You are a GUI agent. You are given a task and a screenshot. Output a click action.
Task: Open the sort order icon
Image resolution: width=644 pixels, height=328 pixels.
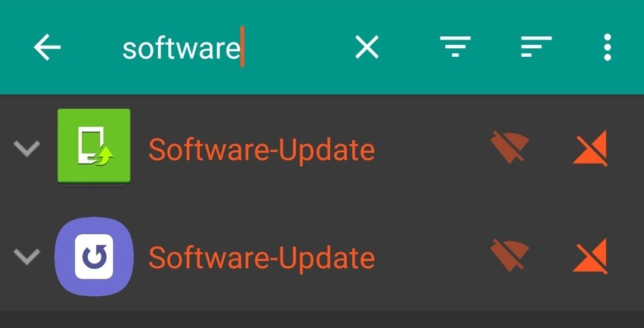coord(536,47)
